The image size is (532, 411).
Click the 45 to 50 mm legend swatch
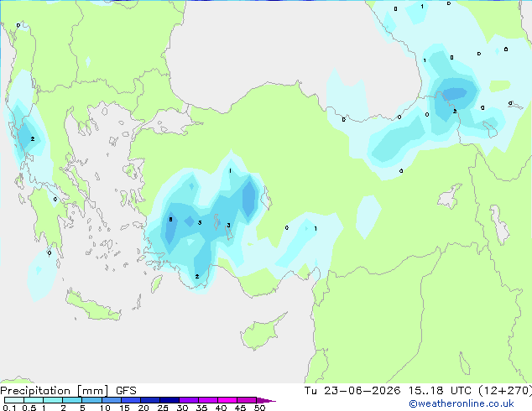point(247,400)
